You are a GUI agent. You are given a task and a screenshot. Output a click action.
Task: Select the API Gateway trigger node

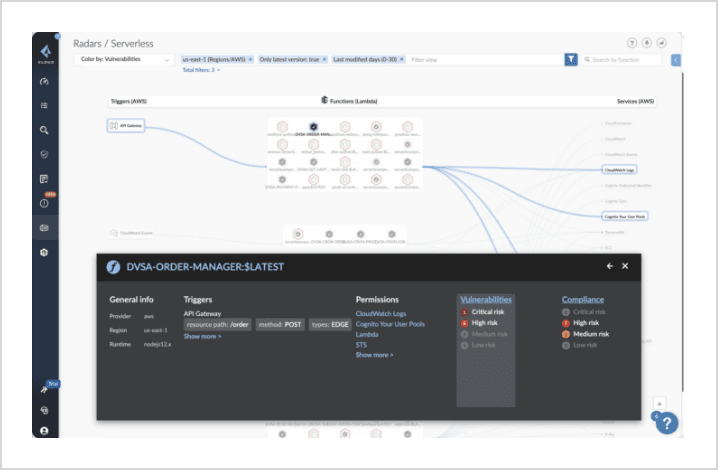point(126,126)
